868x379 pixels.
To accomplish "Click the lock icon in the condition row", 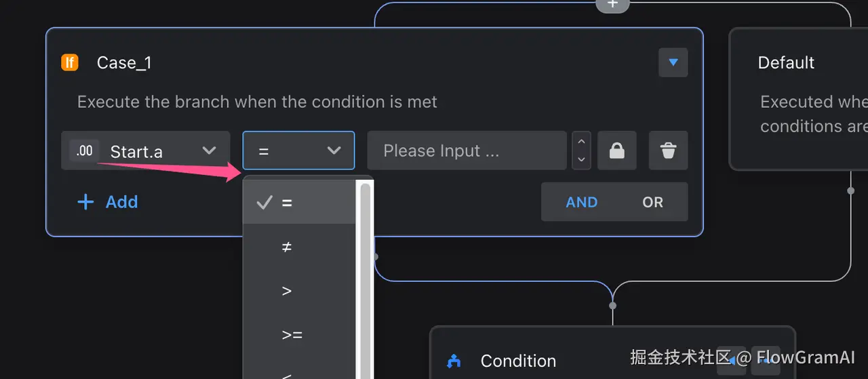I will click(x=616, y=151).
